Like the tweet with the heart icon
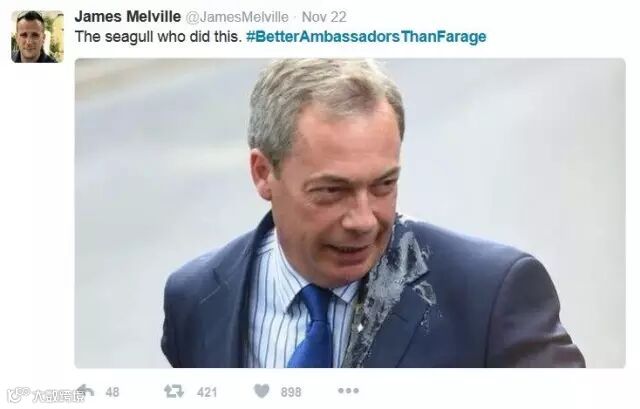This screenshot has height=409, width=640. [x=262, y=391]
